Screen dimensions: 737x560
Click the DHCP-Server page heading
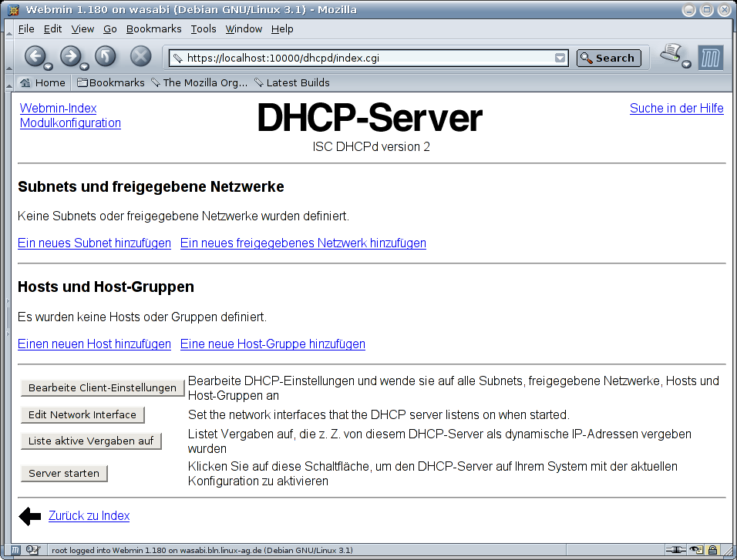click(x=369, y=118)
